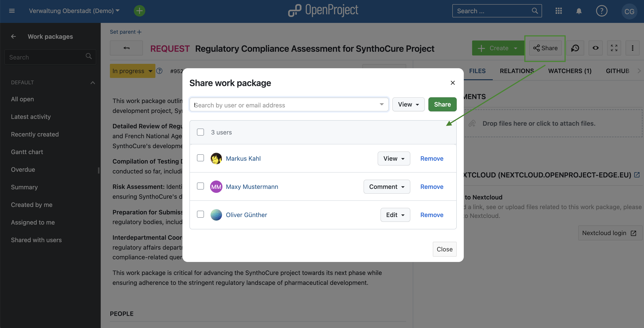Remove Markus Kahl from sharing
The height and width of the screenshot is (328, 644).
[431, 158]
